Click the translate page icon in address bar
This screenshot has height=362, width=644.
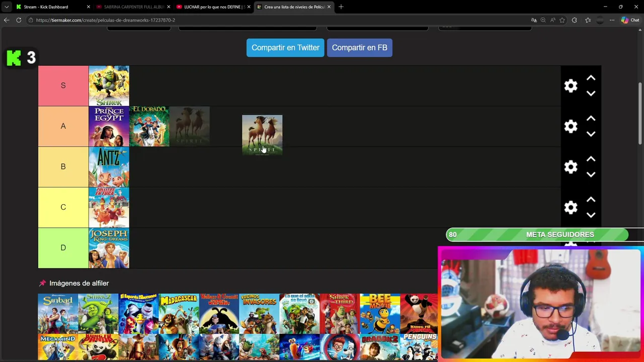534,20
